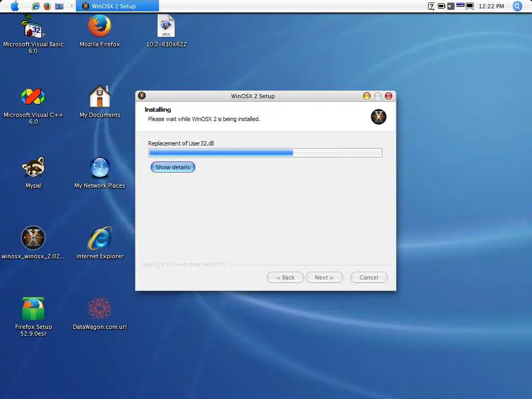This screenshot has width=532, height=399.
Task: Open My Network Places desktop icon
Action: 100,172
